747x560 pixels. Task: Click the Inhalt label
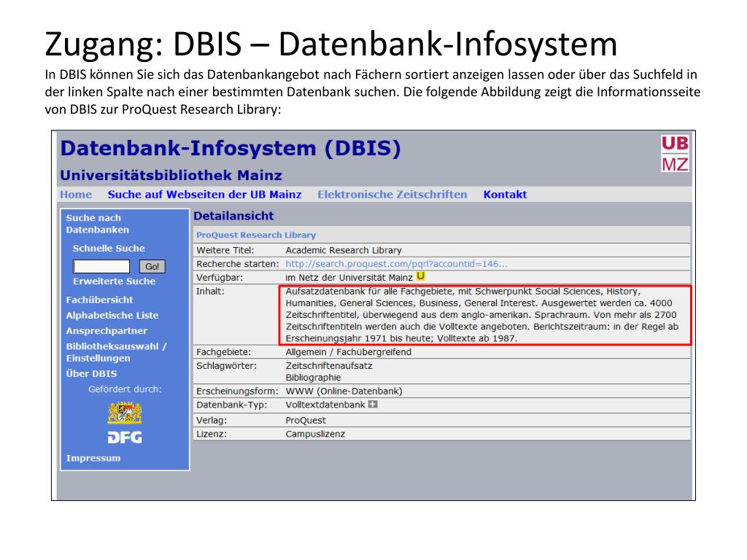click(210, 291)
